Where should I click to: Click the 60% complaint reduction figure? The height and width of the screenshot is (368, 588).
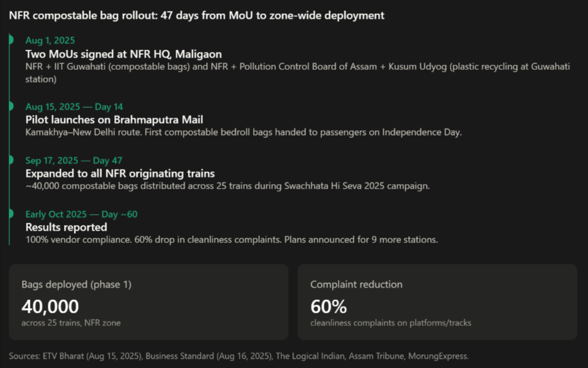(329, 306)
